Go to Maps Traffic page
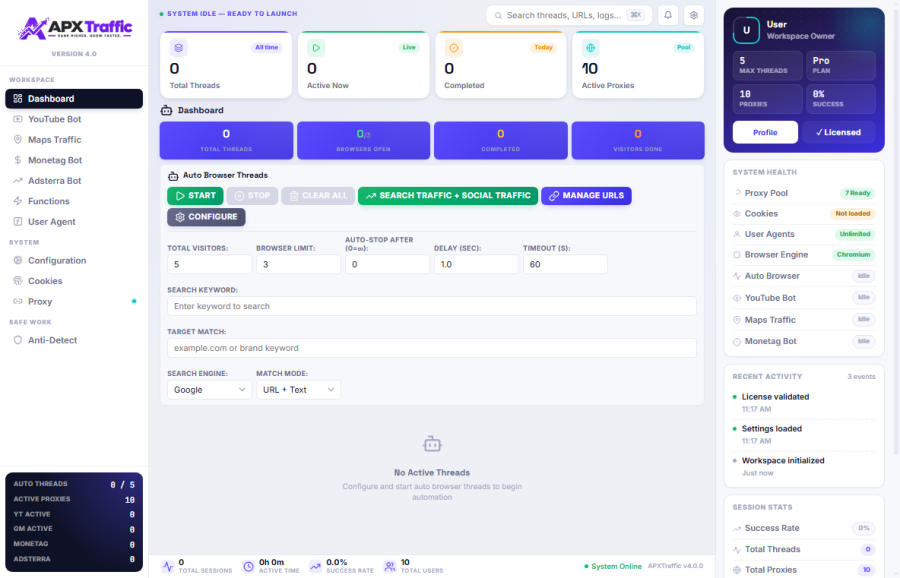 [x=74, y=140]
